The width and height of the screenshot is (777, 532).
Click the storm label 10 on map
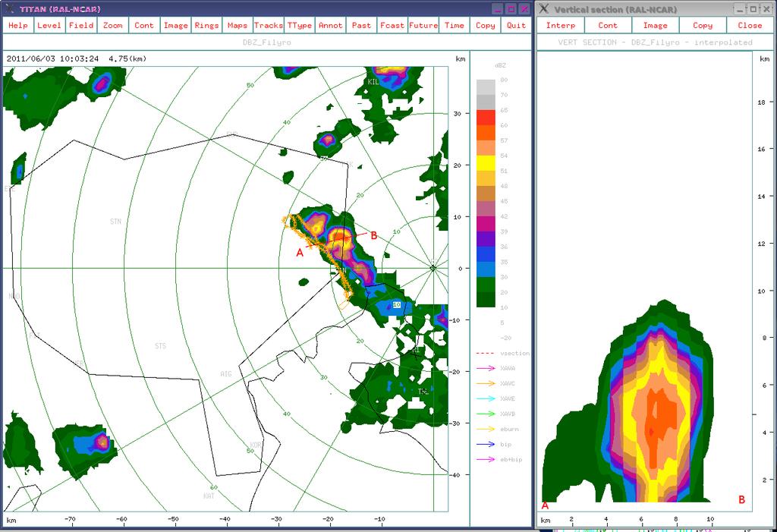[396, 304]
